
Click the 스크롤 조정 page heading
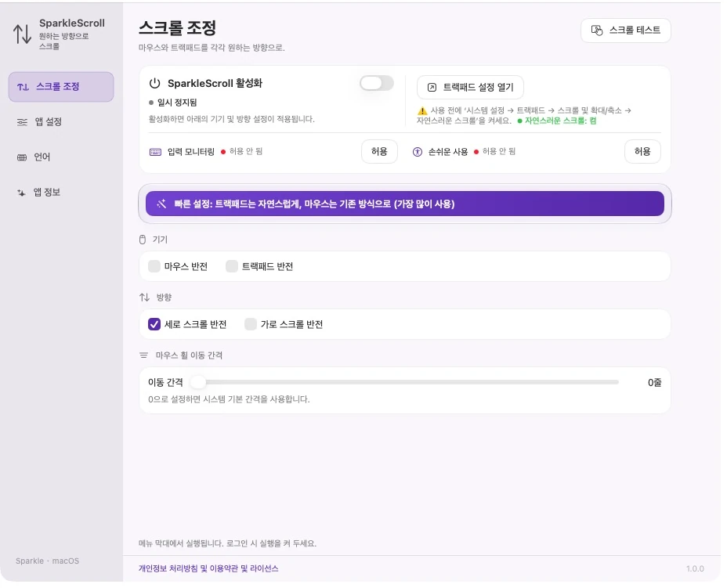tap(179, 28)
